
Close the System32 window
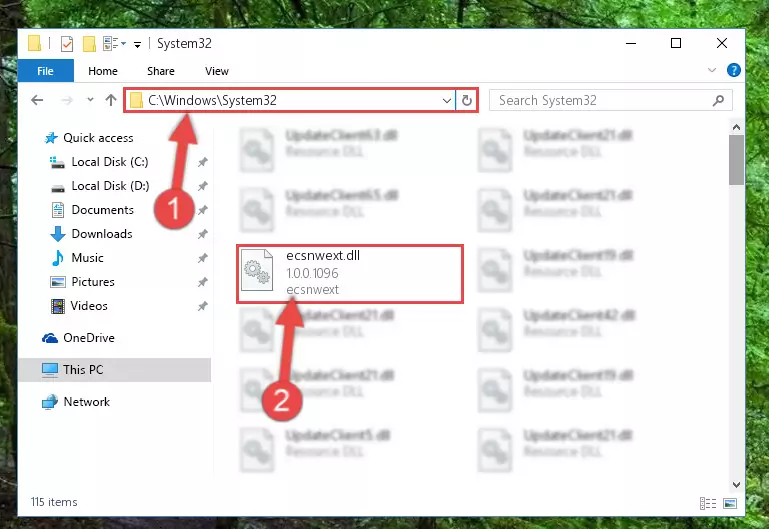click(x=721, y=43)
